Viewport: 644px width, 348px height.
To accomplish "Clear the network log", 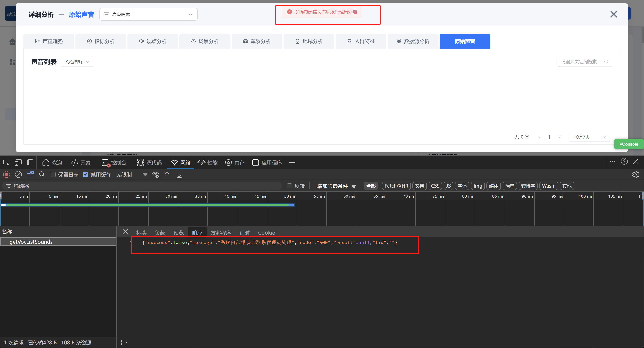I will pyautogui.click(x=18, y=174).
